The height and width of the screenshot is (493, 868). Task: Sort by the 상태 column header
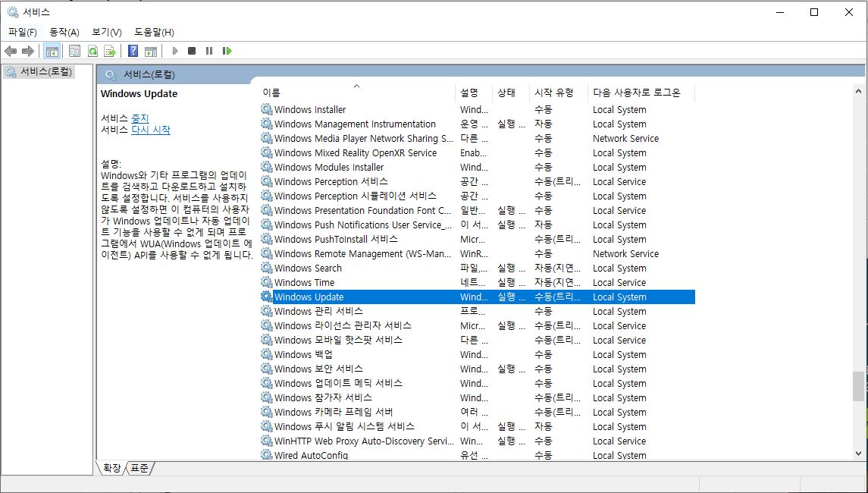[x=510, y=93]
